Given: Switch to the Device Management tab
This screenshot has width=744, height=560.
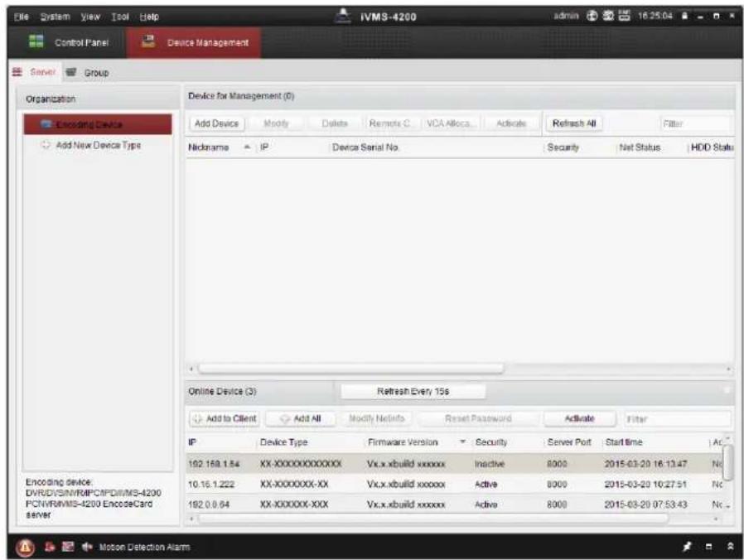Looking at the screenshot, I should pos(194,43).
